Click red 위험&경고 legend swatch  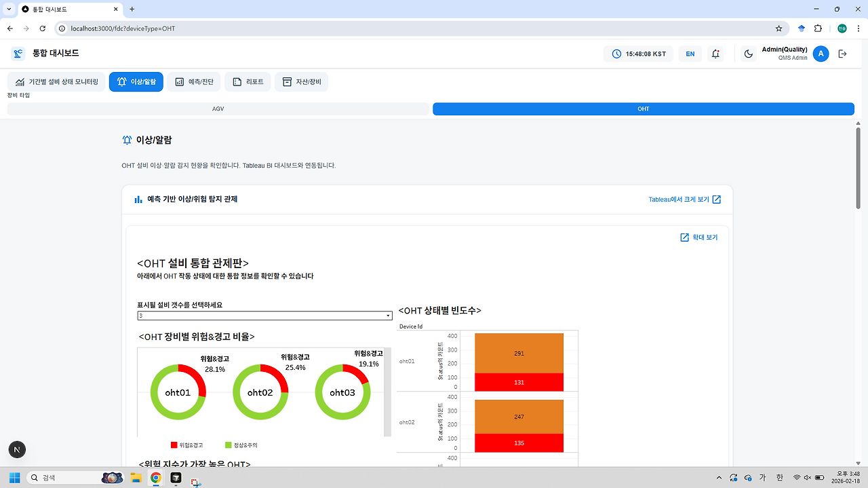(174, 445)
